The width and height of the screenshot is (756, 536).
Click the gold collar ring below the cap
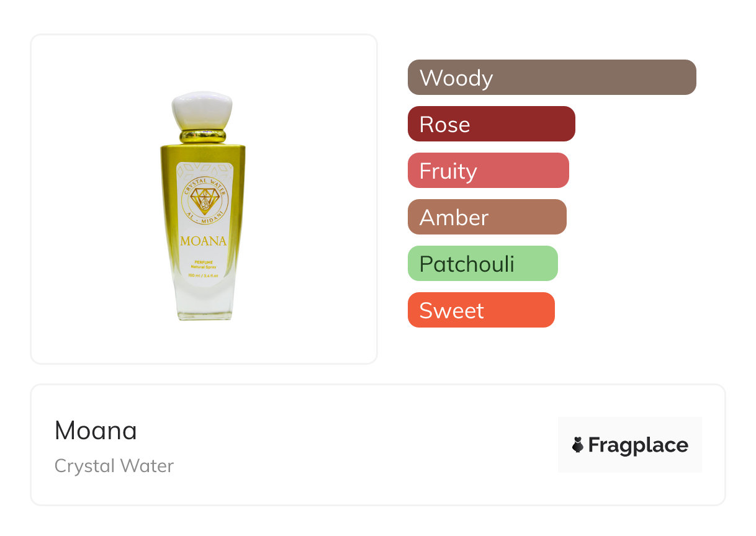[x=202, y=136]
